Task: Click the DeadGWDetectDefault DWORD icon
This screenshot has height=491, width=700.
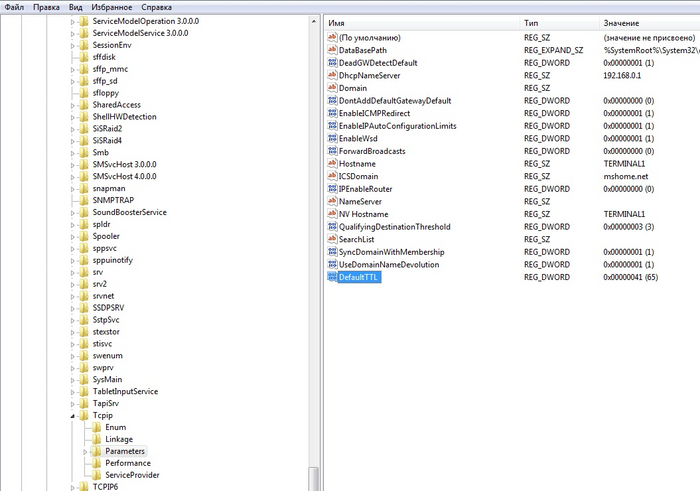Action: pyautogui.click(x=332, y=63)
